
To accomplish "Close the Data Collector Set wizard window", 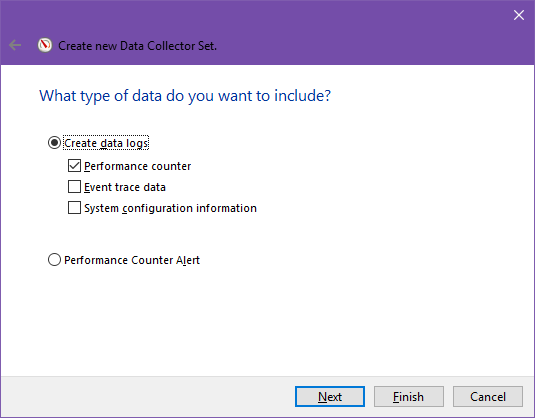I will [519, 15].
